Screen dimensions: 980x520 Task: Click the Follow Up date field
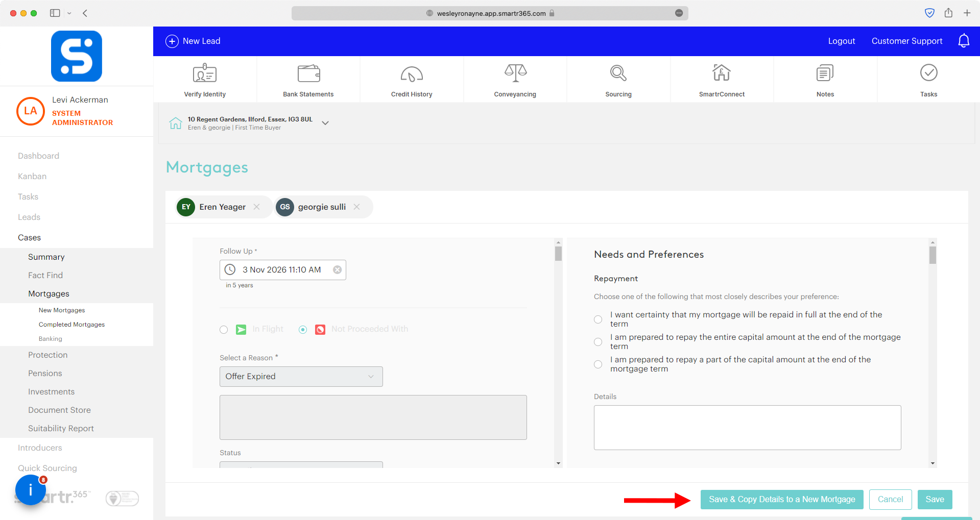(283, 270)
